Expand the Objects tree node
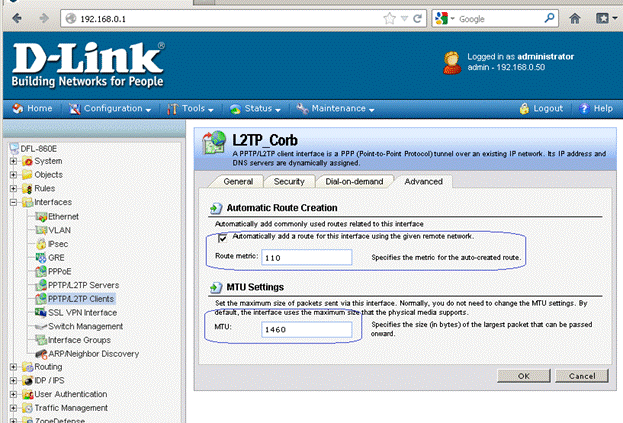This screenshot has width=623, height=423. pyautogui.click(x=14, y=175)
